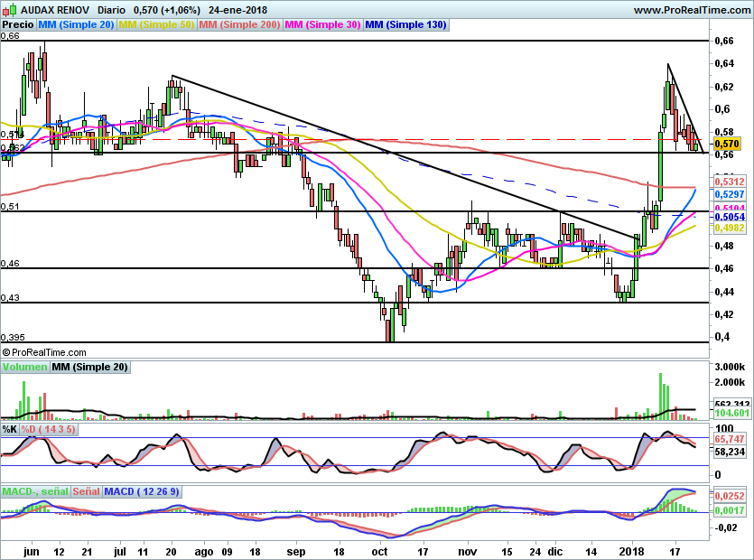This screenshot has height=560, width=754.
Task: Click the oct month axis label
Action: pyautogui.click(x=379, y=551)
